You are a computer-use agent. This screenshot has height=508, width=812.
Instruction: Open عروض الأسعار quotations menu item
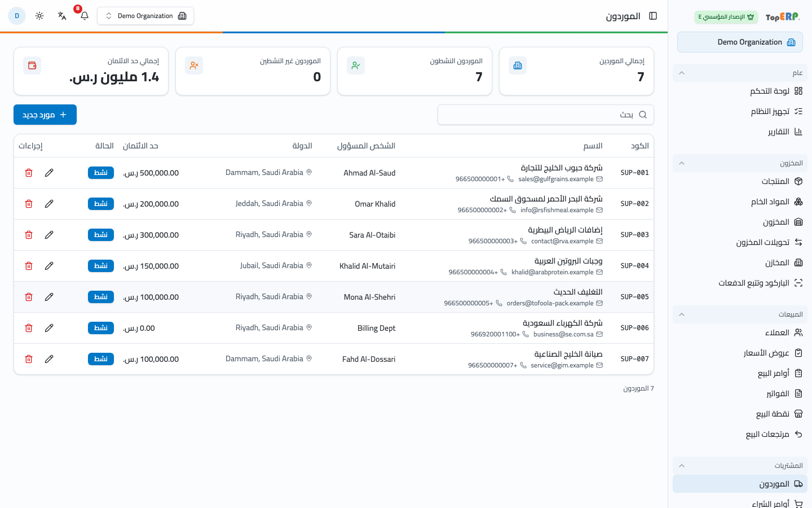[x=740, y=353]
